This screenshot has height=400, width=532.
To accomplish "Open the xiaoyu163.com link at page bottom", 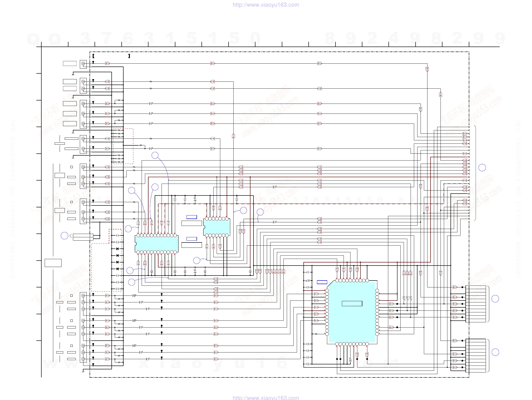I will [x=266, y=398].
